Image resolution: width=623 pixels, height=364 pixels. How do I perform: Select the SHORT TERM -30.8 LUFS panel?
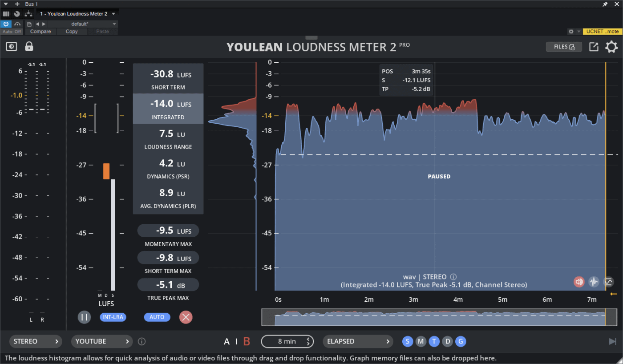[168, 79]
